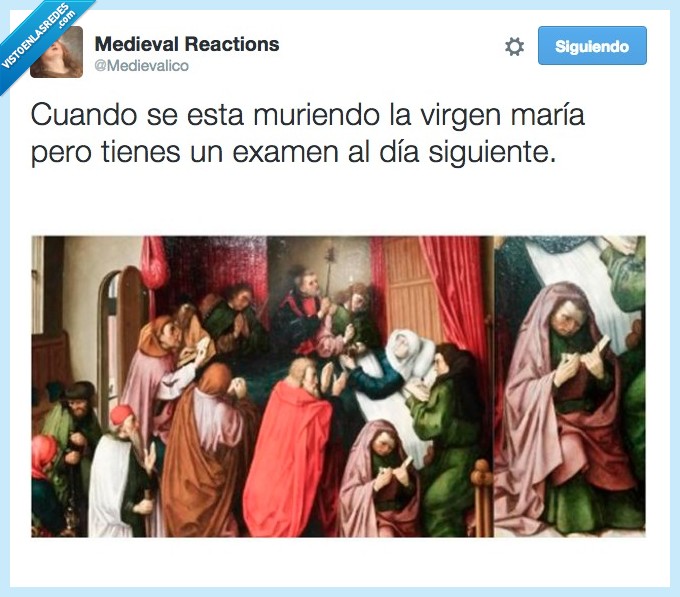The width and height of the screenshot is (680, 597).
Task: Visit the @Medievalico handle link
Action: (141, 65)
